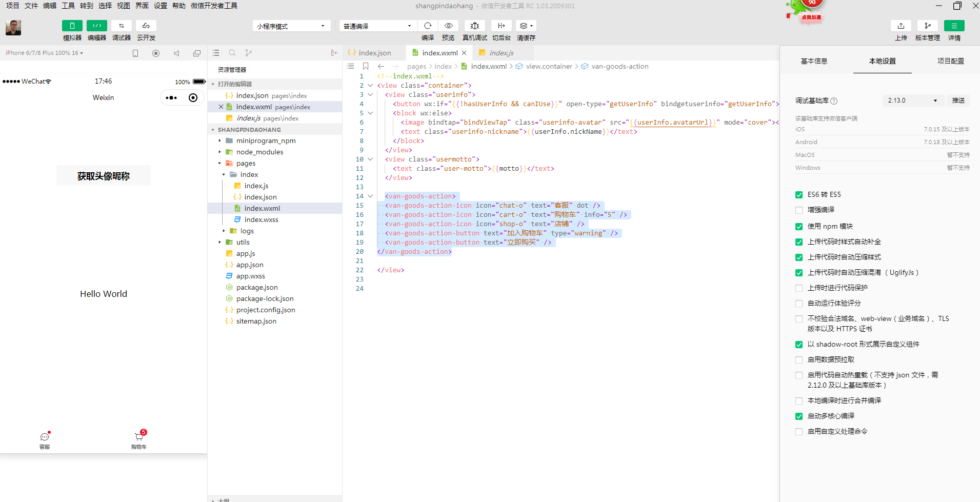The image size is (980, 502).
Task: Click the editor outline list icon
Action: 350,66
